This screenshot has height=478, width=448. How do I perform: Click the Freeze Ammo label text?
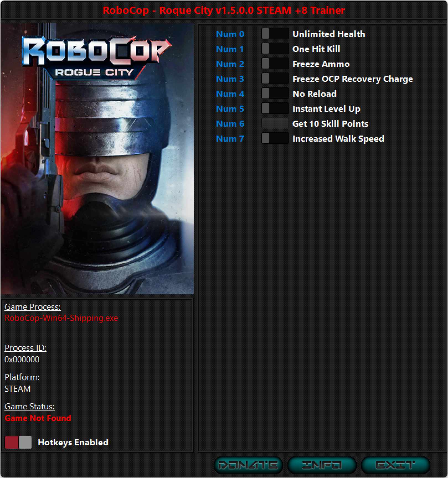(x=321, y=64)
